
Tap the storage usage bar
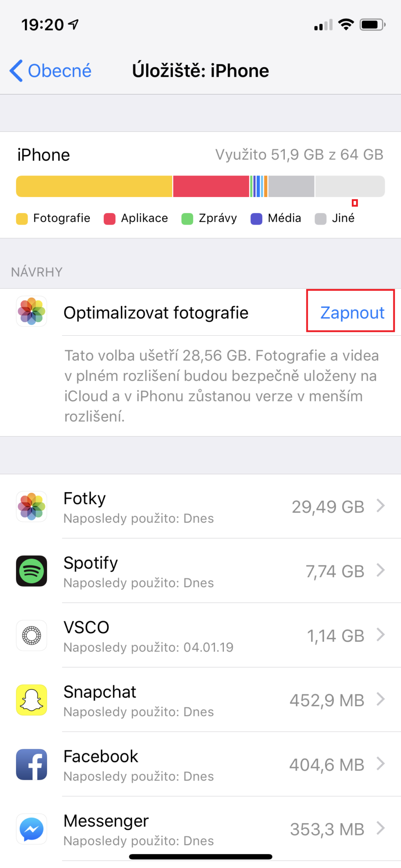point(200,186)
